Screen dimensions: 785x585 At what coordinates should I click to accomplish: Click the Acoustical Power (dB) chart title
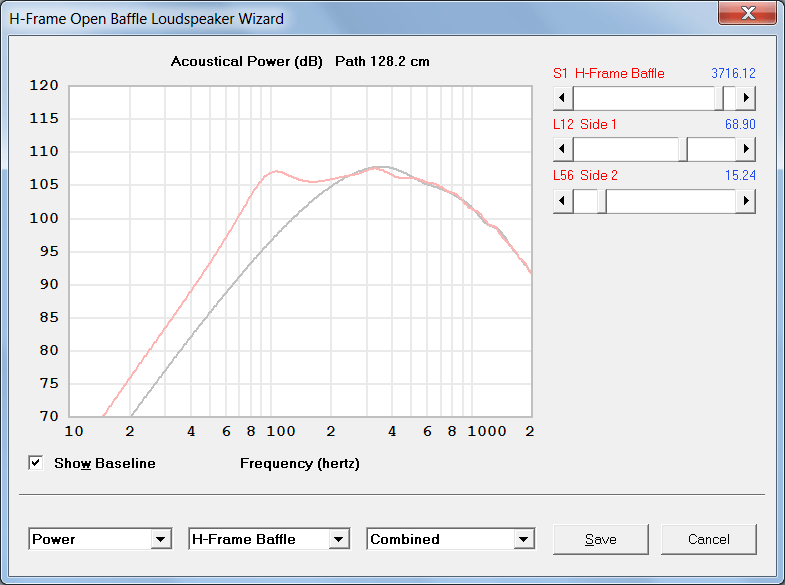pyautogui.click(x=247, y=62)
